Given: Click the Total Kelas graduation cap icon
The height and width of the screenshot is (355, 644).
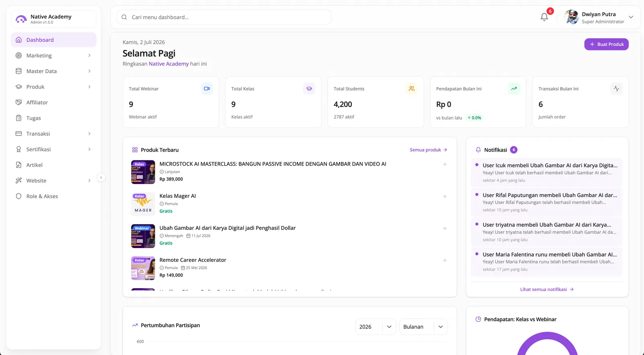Looking at the screenshot, I should pos(309,88).
